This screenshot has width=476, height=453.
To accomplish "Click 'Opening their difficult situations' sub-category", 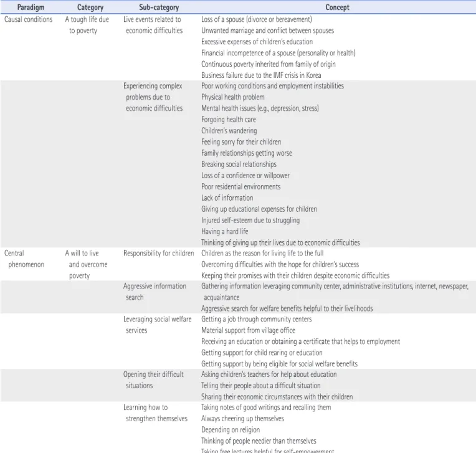I will pyautogui.click(x=153, y=380).
